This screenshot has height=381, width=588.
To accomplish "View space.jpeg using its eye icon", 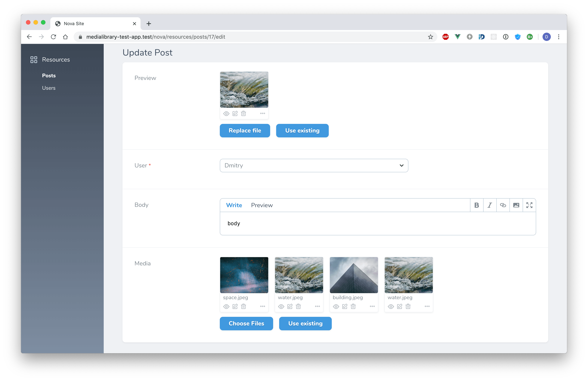I will point(226,306).
